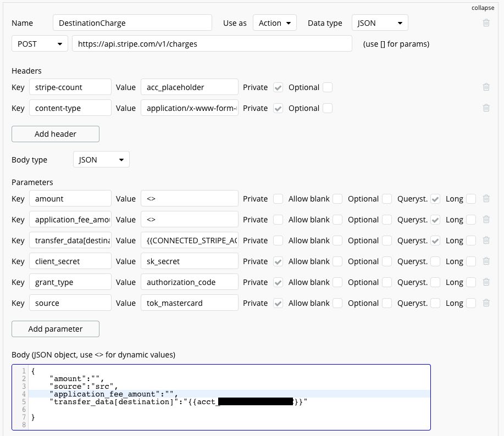Toggle Private checkbox for the amount parameter
The height and width of the screenshot is (436, 504).
click(278, 199)
